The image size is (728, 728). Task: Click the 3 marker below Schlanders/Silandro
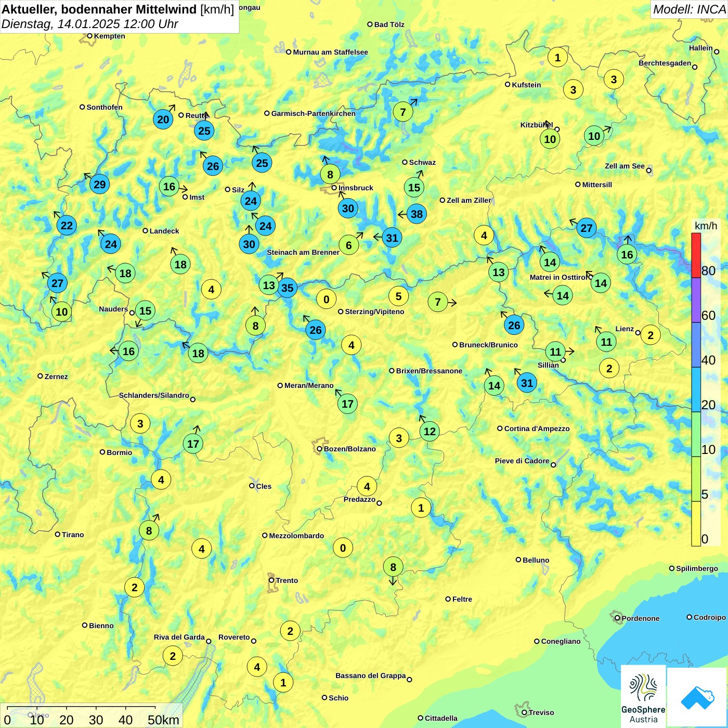pos(140,423)
